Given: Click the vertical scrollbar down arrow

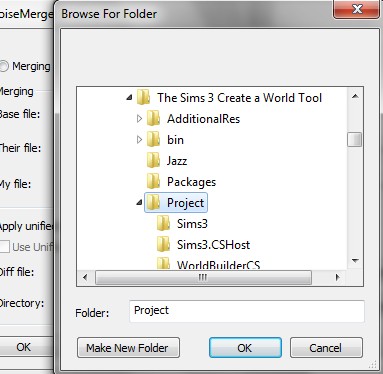Looking at the screenshot, I should tap(355, 260).
